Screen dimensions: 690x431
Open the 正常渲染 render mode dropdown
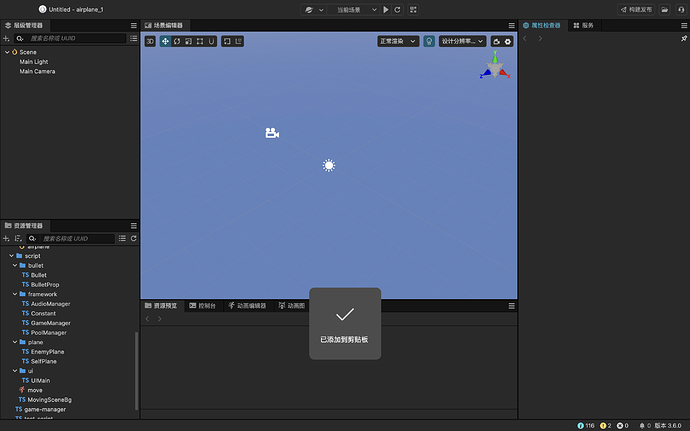click(398, 41)
